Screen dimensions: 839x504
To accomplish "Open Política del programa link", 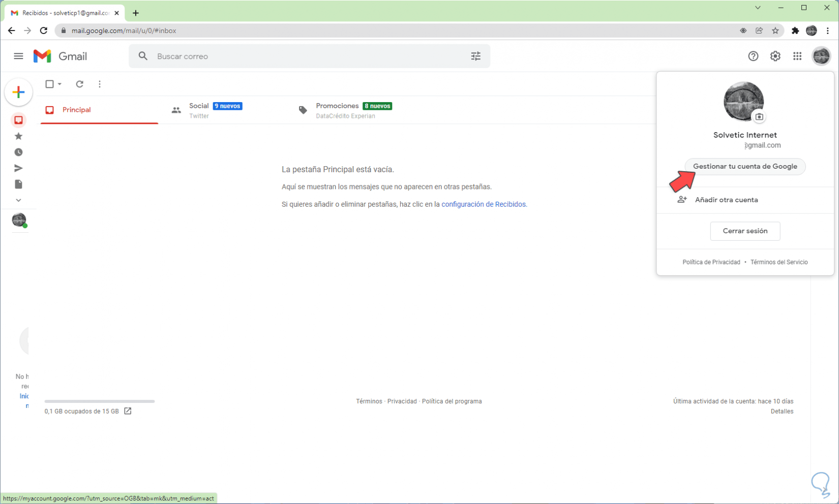I will pos(452,401).
